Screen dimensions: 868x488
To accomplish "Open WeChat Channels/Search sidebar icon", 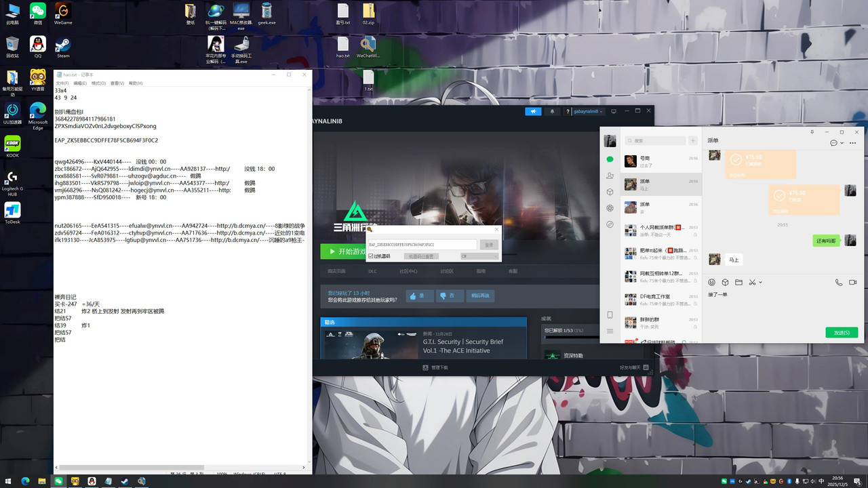I will click(610, 224).
